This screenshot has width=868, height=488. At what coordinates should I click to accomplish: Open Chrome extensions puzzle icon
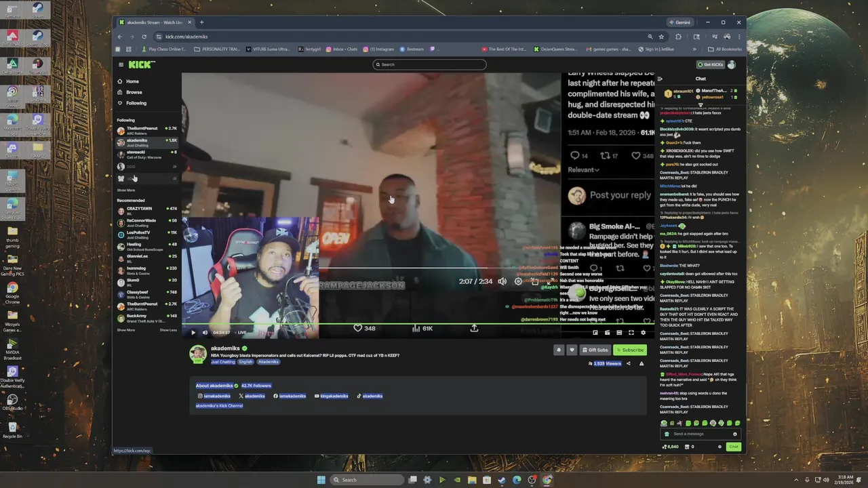(678, 37)
